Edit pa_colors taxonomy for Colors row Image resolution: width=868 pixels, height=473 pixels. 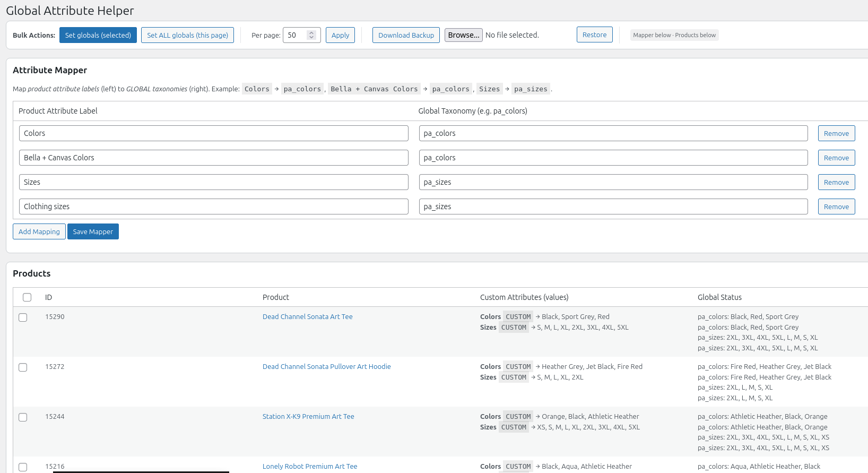[613, 133]
